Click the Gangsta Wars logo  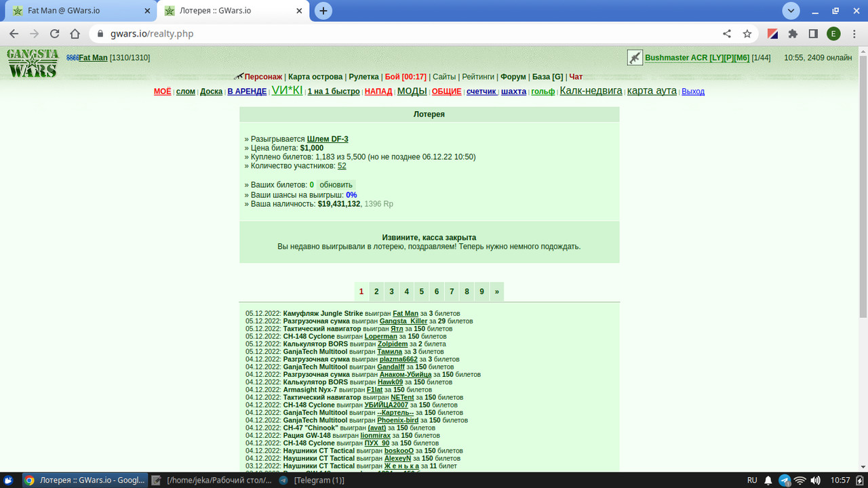[x=33, y=63]
